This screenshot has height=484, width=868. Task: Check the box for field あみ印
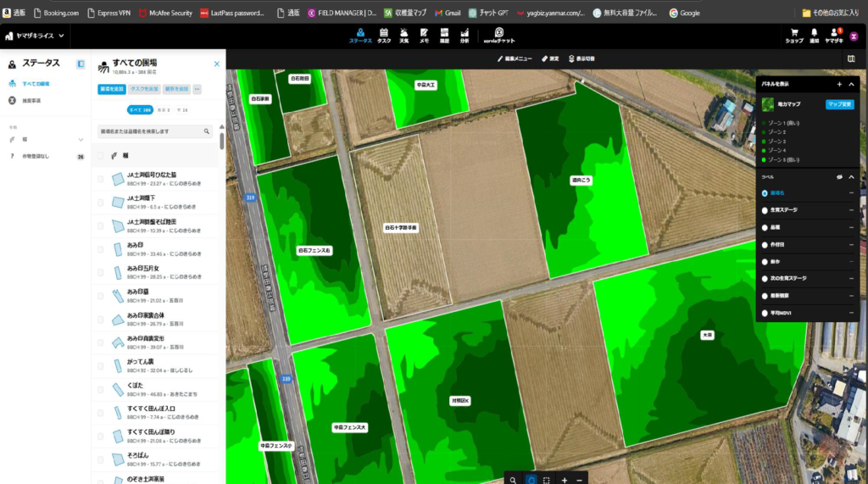(x=101, y=249)
